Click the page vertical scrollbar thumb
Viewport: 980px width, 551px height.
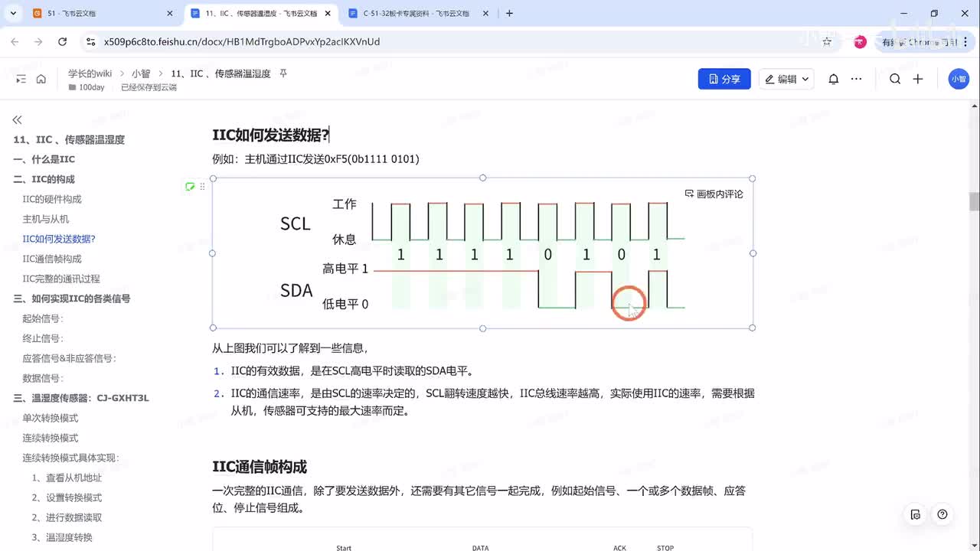click(x=974, y=201)
